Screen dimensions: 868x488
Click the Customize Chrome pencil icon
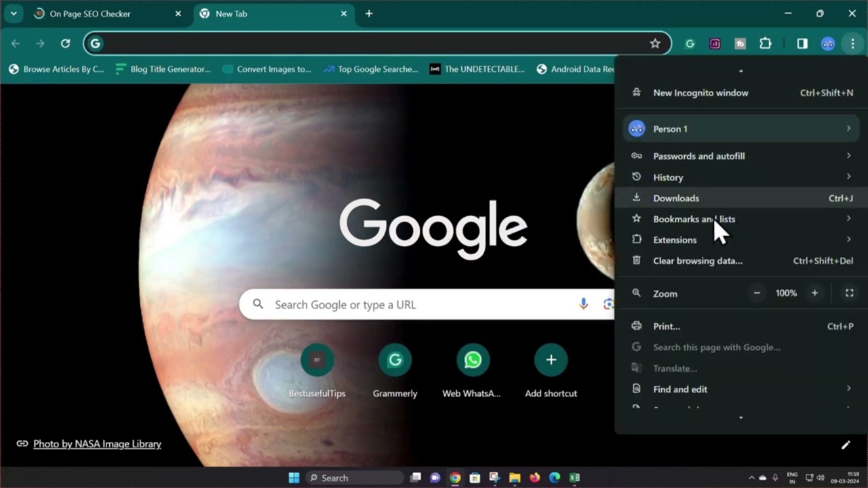tap(846, 445)
